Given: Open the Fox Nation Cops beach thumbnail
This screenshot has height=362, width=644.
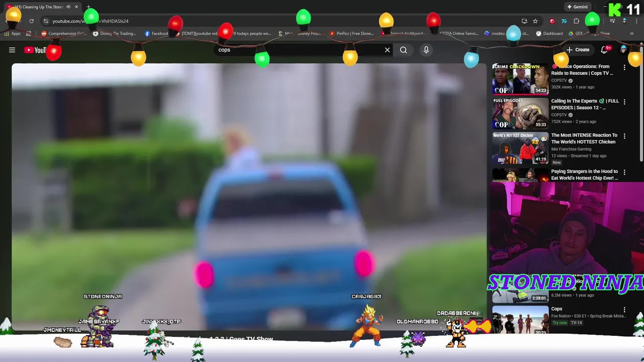Looking at the screenshot, I should pos(520,320).
